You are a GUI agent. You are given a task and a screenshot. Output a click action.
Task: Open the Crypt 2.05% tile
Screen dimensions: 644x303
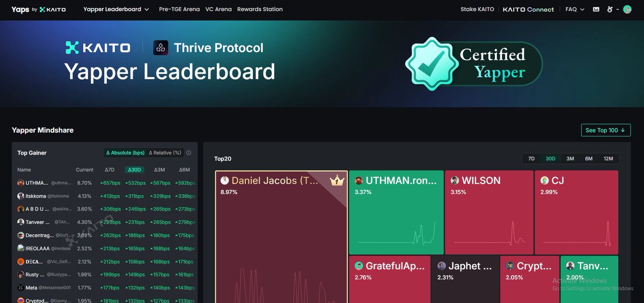[530, 279]
